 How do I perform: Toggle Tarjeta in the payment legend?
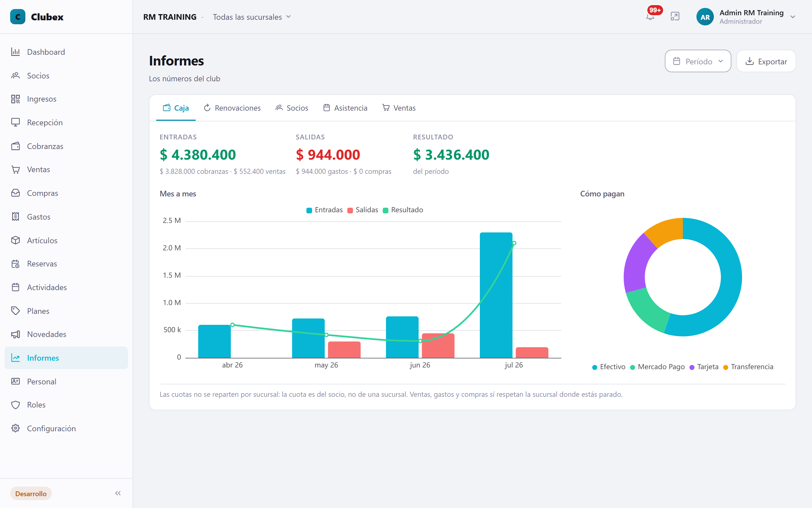704,367
